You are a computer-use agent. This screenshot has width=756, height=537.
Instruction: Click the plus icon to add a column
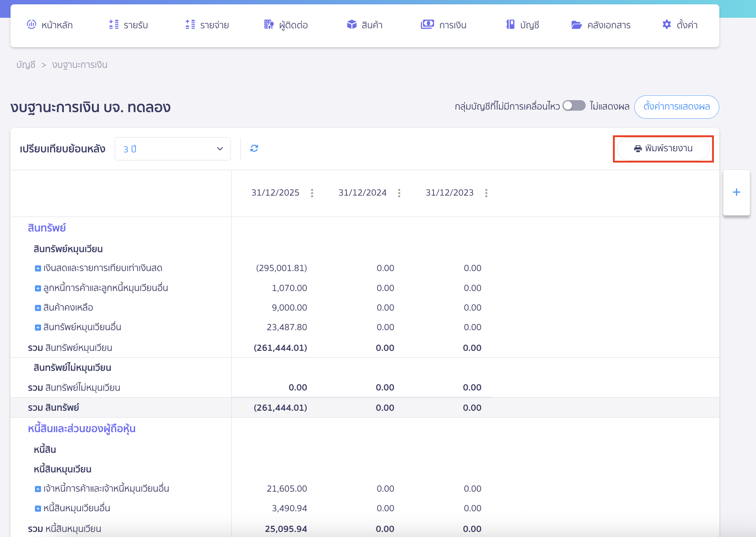tap(736, 192)
